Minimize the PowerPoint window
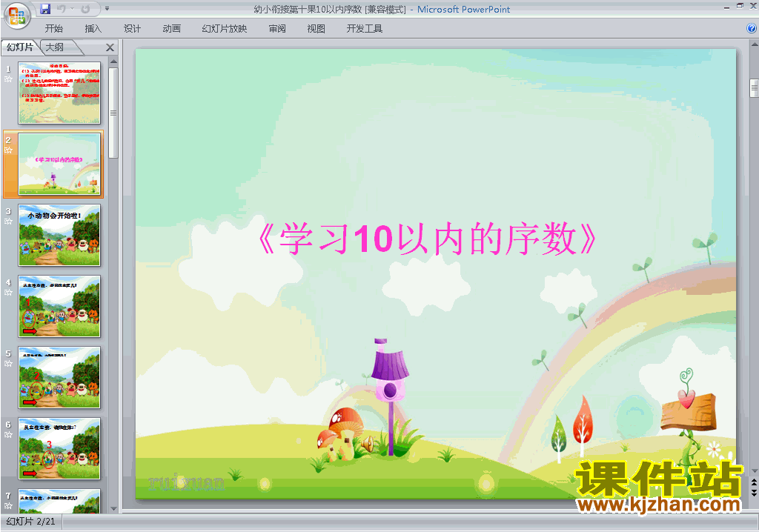Image resolution: width=759 pixels, height=532 pixels. coord(727,7)
